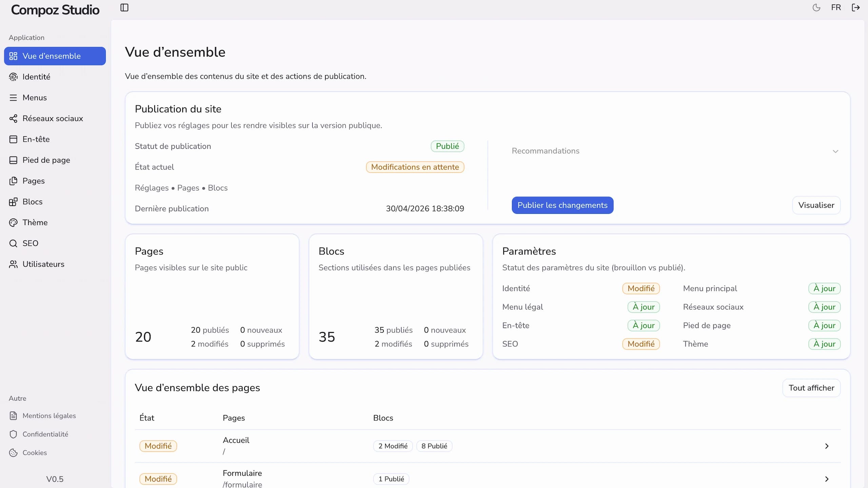The width and height of the screenshot is (868, 488).
Task: Click the SEO magnifier icon
Action: (x=13, y=243)
